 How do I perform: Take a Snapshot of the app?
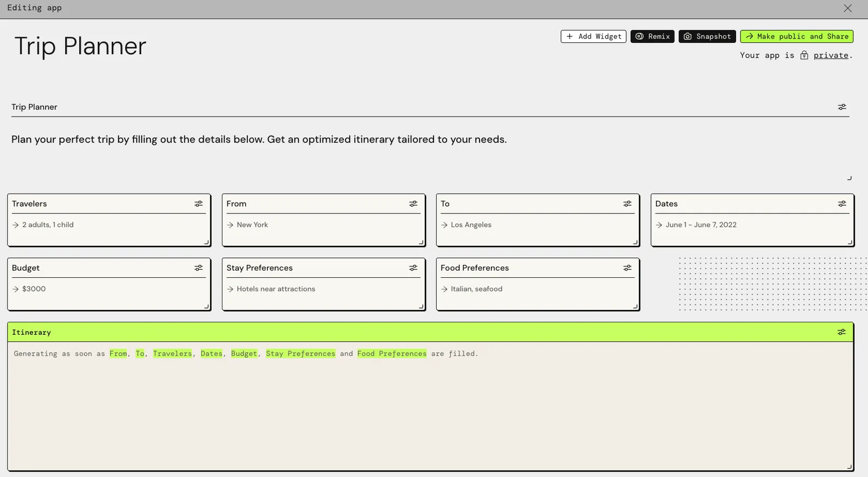707,36
